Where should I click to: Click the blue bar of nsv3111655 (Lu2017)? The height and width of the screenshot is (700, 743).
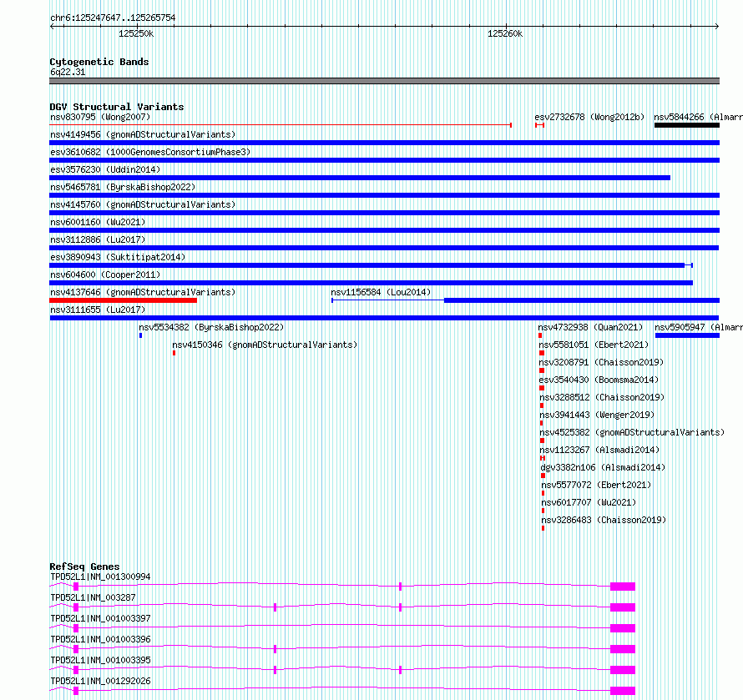[x=384, y=318]
